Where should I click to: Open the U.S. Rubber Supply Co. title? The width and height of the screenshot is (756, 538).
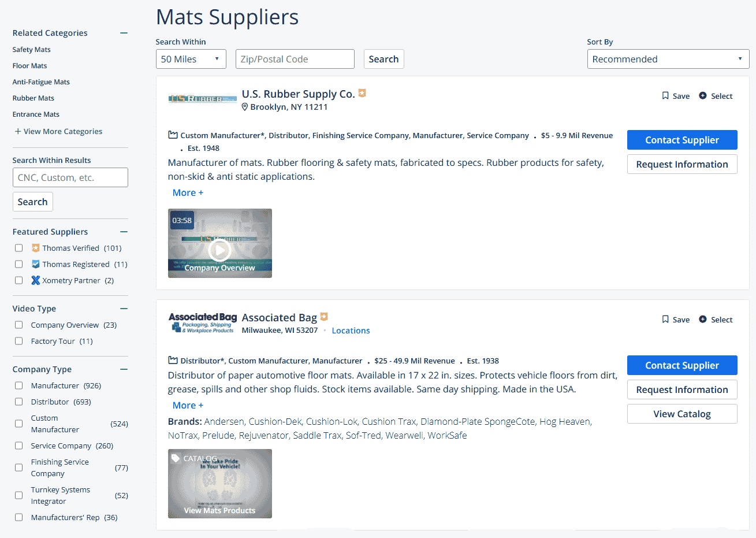click(x=298, y=94)
